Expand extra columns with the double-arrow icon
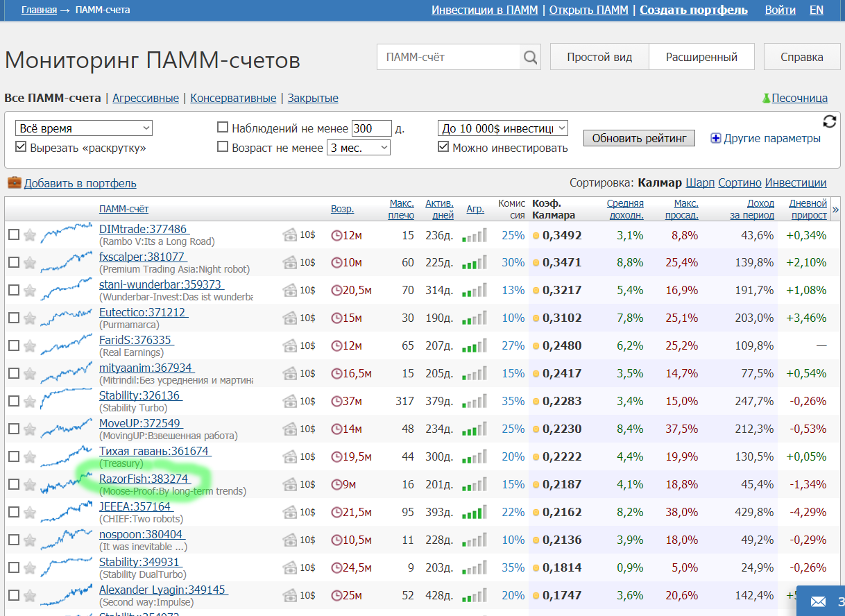The image size is (845, 616). point(835,209)
